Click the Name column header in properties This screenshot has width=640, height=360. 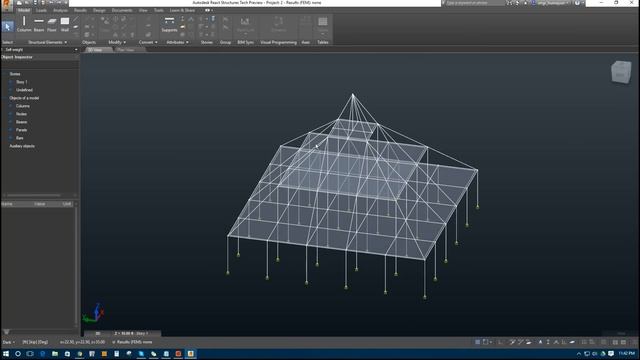(x=7, y=204)
